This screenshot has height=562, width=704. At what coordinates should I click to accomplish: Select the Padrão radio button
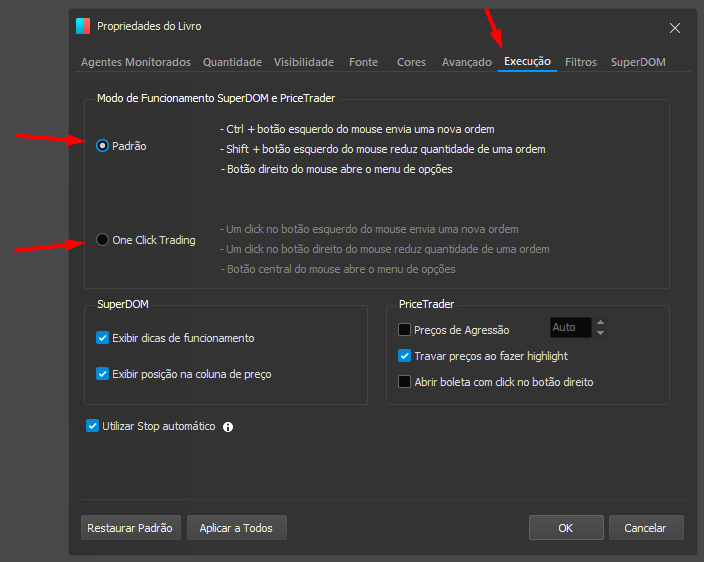tap(102, 146)
